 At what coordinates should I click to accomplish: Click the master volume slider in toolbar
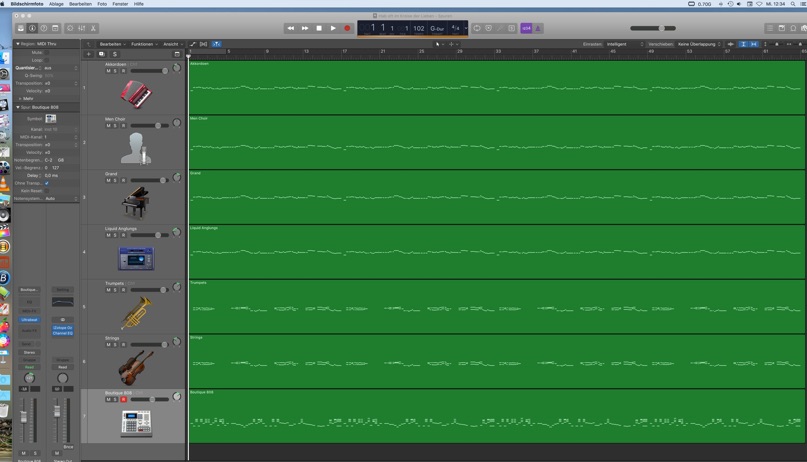653,28
